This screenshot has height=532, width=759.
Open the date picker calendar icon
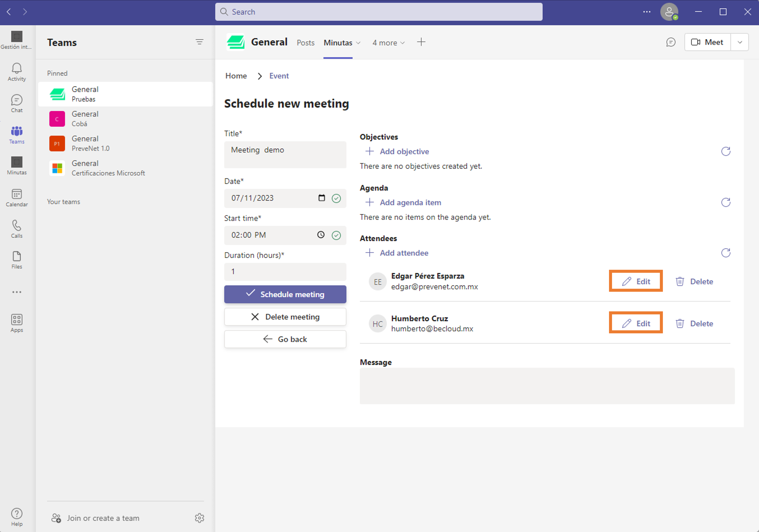point(321,198)
